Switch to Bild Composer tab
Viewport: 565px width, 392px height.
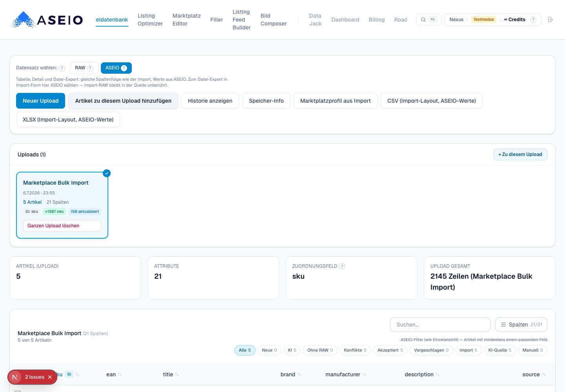(x=273, y=20)
